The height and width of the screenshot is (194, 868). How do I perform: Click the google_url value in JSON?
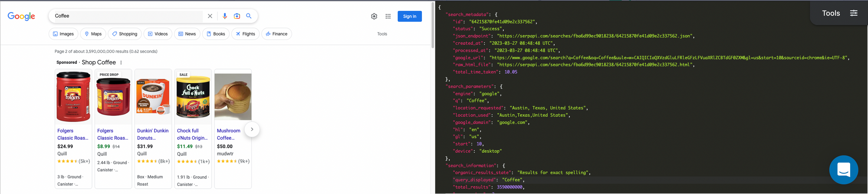(x=668, y=58)
